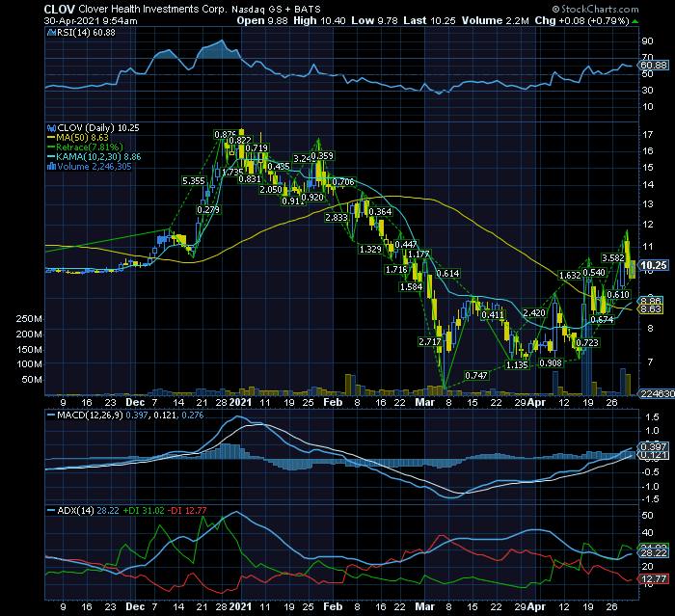Click the ADX(14) 28.22 indicator label
This screenshot has height=616, width=675.
coord(89,511)
